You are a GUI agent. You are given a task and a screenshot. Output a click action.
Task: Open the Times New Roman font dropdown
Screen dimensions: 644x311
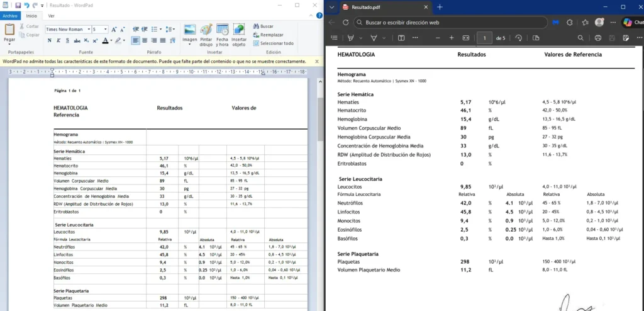tap(87, 30)
